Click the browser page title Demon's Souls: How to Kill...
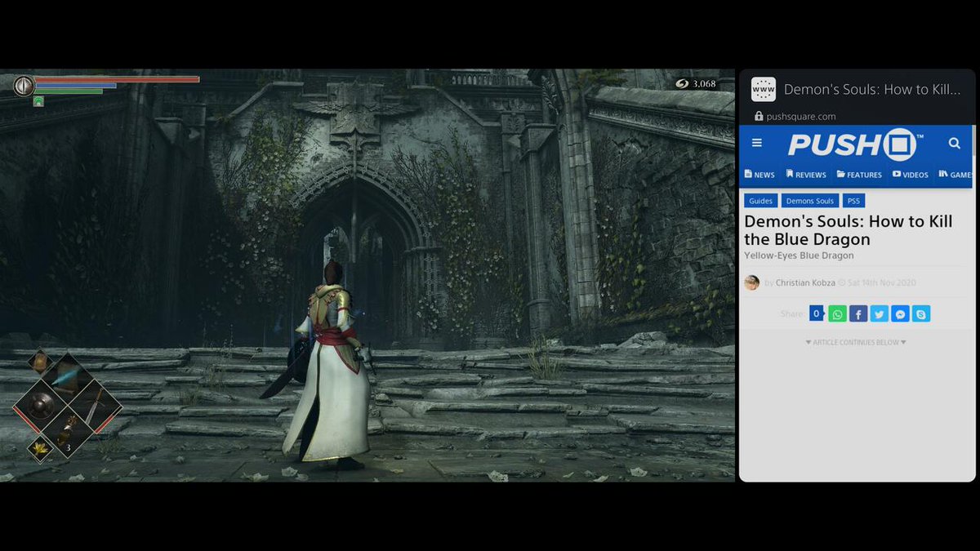This screenshot has height=551, width=980. (x=872, y=90)
